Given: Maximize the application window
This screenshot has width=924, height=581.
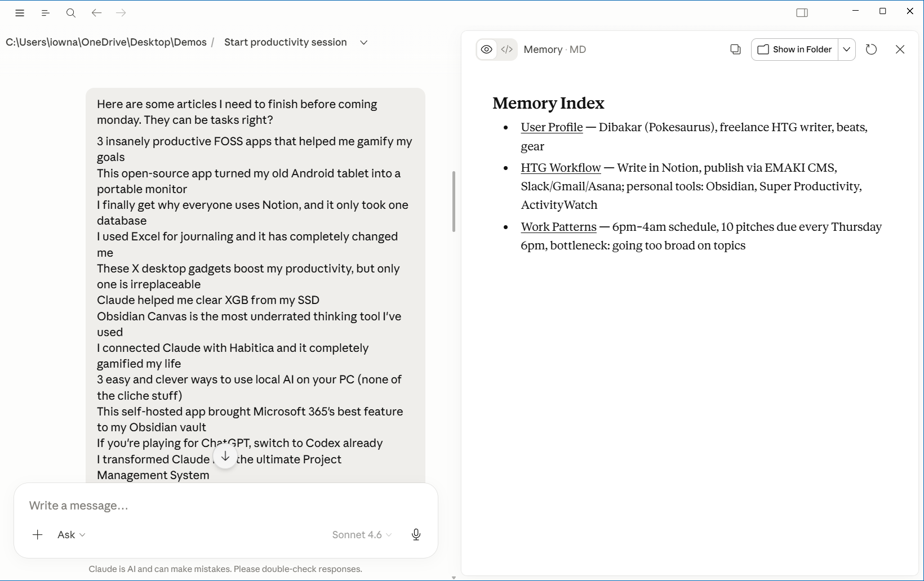Looking at the screenshot, I should click(883, 11).
